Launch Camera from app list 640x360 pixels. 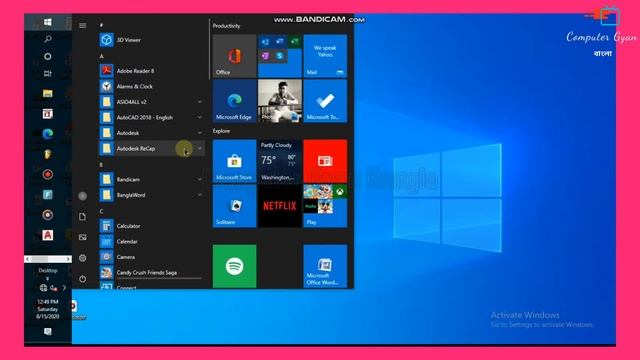151,257
